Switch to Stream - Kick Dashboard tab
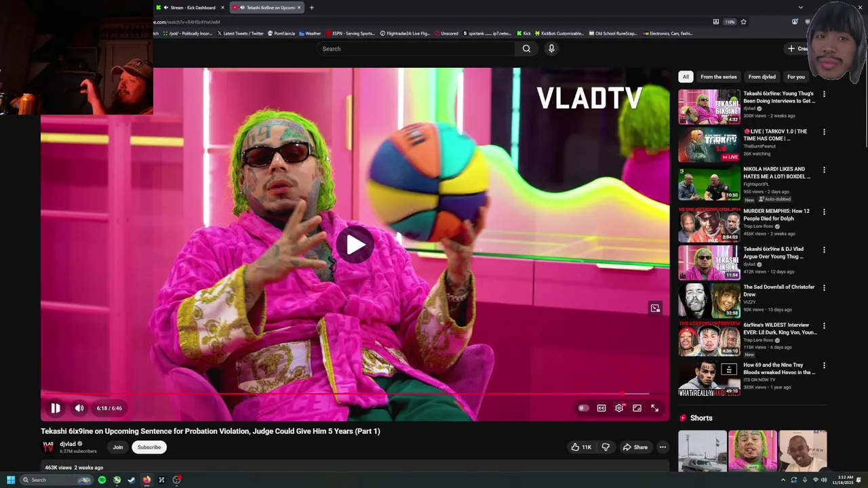 coord(191,7)
